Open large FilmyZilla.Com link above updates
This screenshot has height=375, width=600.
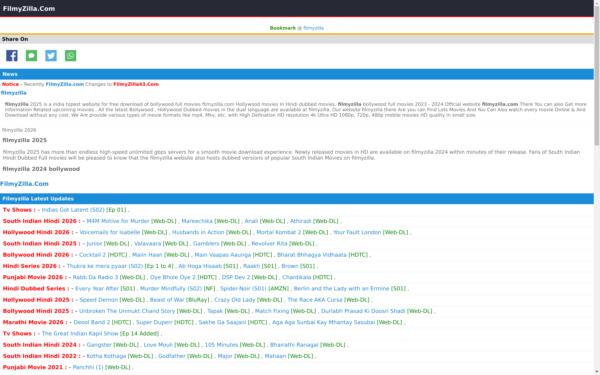[x=24, y=184]
